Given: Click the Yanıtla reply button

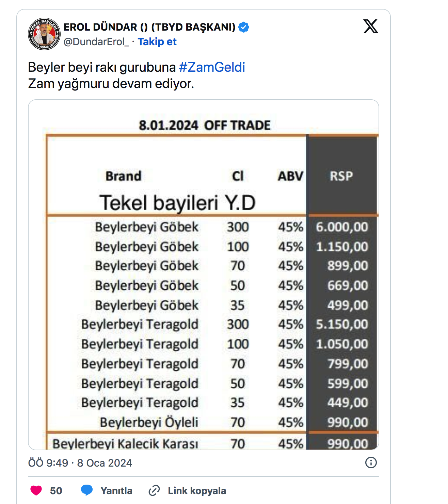Looking at the screenshot, I should point(116,491).
